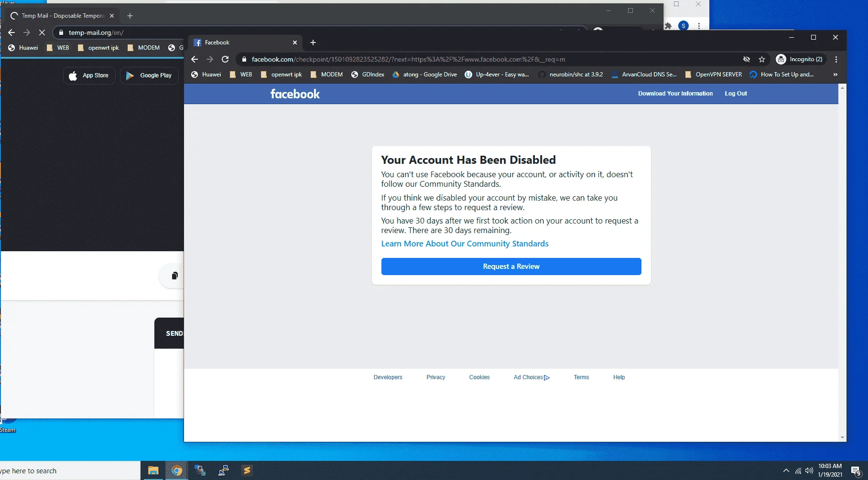Viewport: 868px width, 480px height.
Task: Open the atong - Google Drive bookmark
Action: pyautogui.click(x=424, y=75)
